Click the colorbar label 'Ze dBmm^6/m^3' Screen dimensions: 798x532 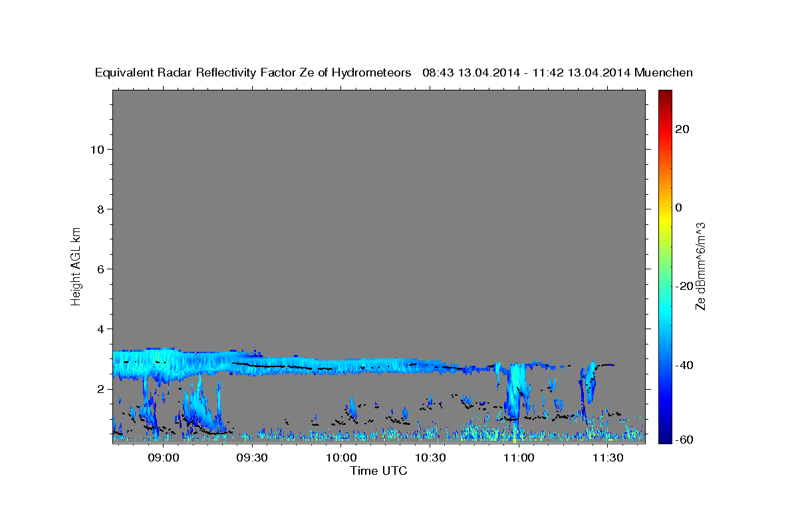[x=700, y=266]
